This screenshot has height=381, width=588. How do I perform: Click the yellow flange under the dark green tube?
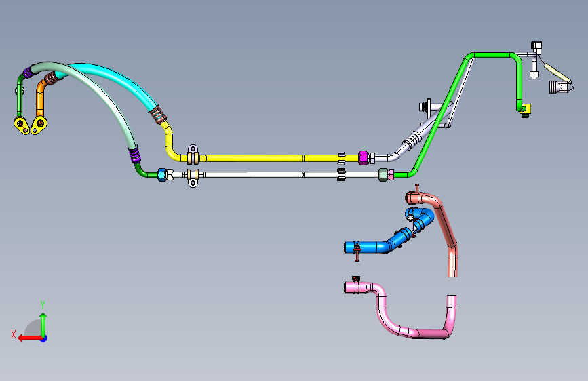pyautogui.click(x=22, y=125)
